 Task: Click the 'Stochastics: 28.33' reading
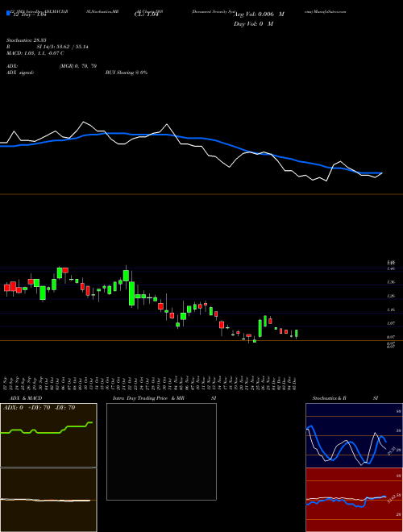click(26, 40)
